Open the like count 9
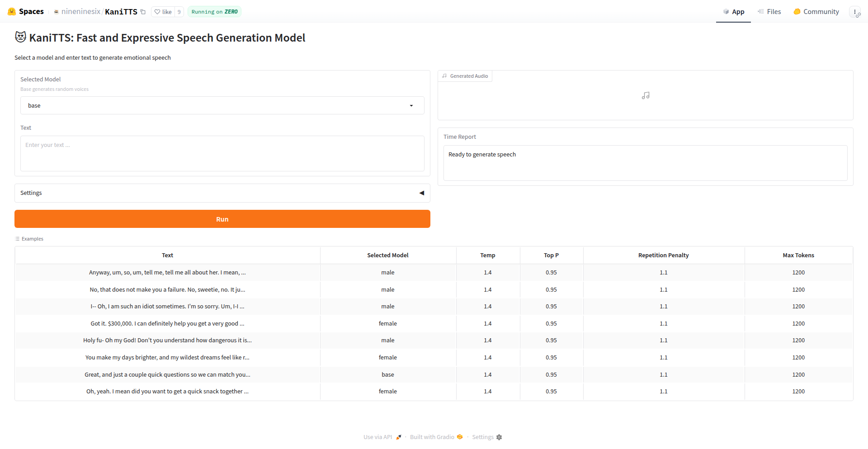868x449 pixels. click(x=179, y=12)
